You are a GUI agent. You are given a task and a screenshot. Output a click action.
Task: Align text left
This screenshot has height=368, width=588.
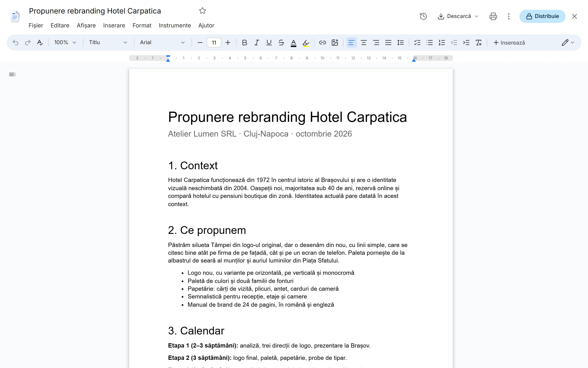[x=351, y=43]
